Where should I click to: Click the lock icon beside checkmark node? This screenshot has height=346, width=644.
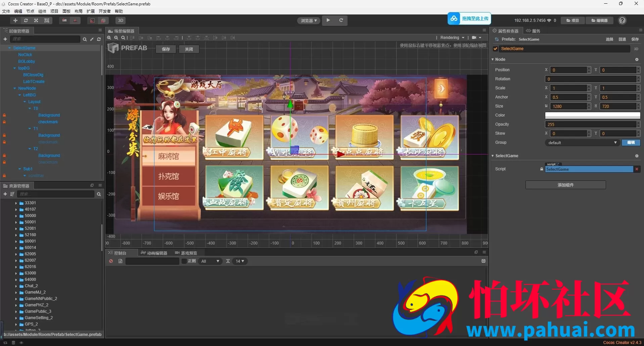tap(4, 122)
